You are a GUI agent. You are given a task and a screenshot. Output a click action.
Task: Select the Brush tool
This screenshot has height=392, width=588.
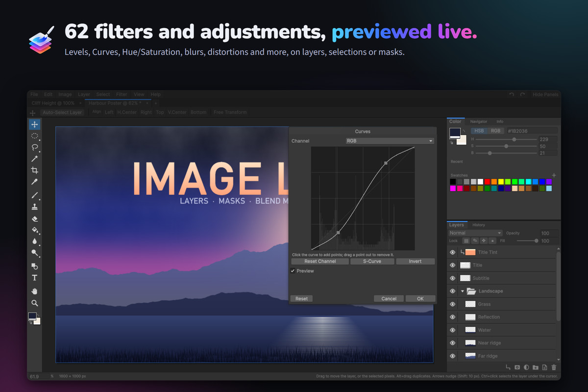(35, 195)
